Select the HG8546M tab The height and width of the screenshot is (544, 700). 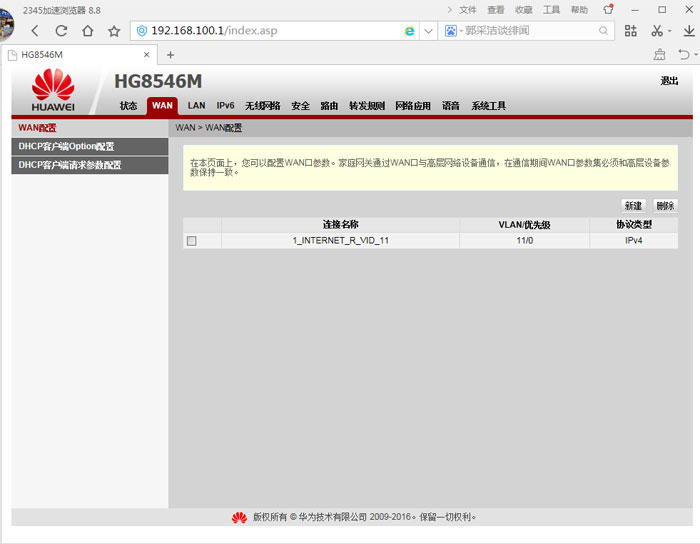(79, 54)
